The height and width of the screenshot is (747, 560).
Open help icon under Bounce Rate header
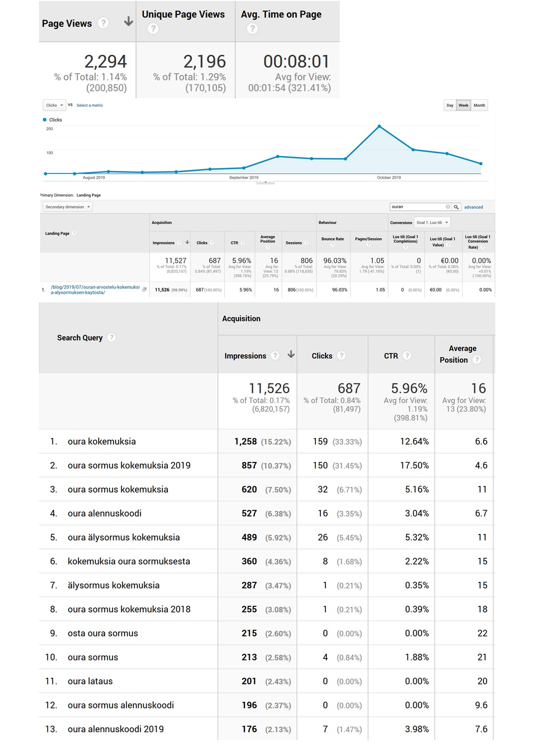click(x=332, y=245)
